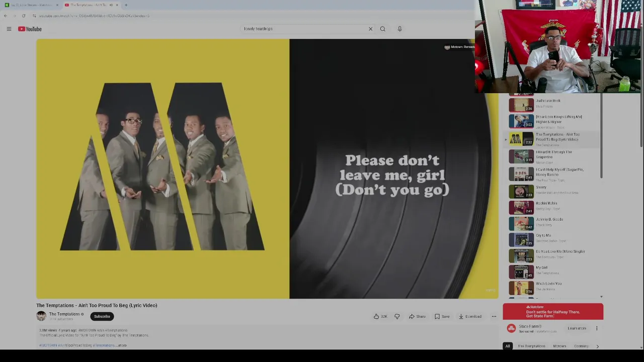This screenshot has width=644, height=362.
Task: Share the Temptations video
Action: 417,316
